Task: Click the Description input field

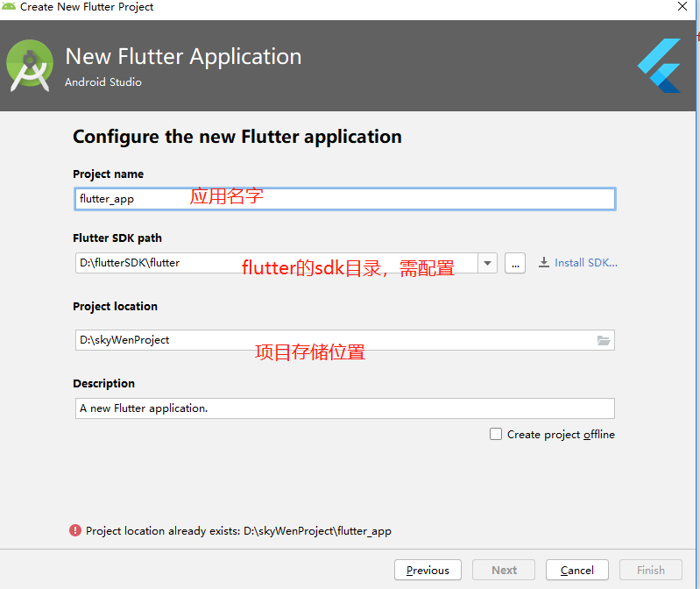Action: [x=345, y=408]
